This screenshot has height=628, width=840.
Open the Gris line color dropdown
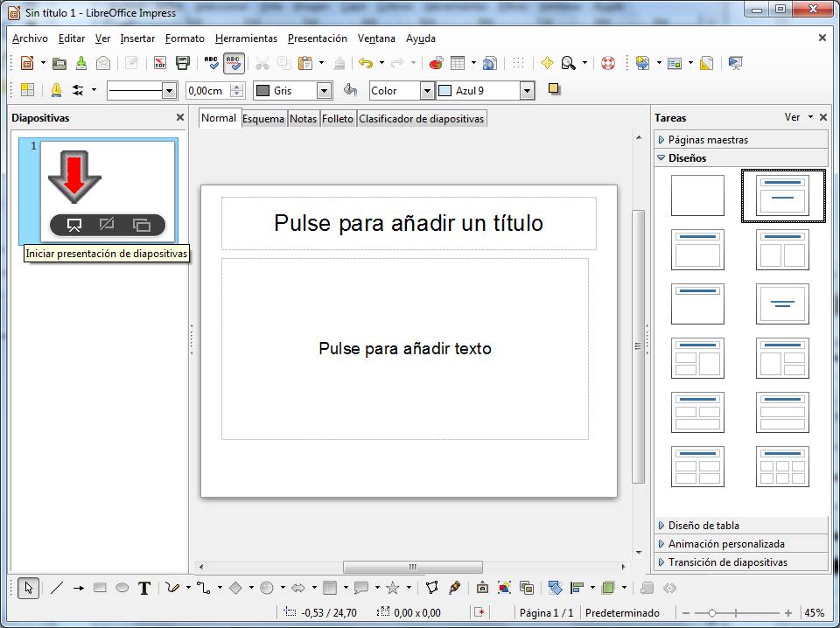[x=324, y=90]
